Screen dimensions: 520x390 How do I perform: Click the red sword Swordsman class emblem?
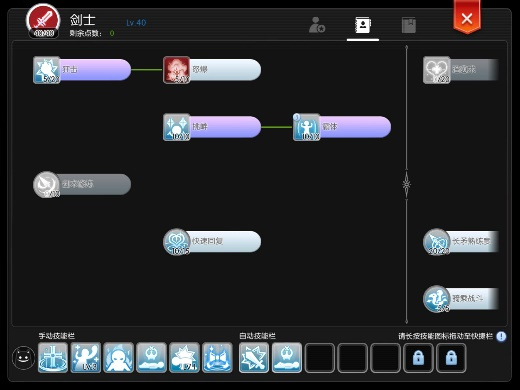(43, 21)
